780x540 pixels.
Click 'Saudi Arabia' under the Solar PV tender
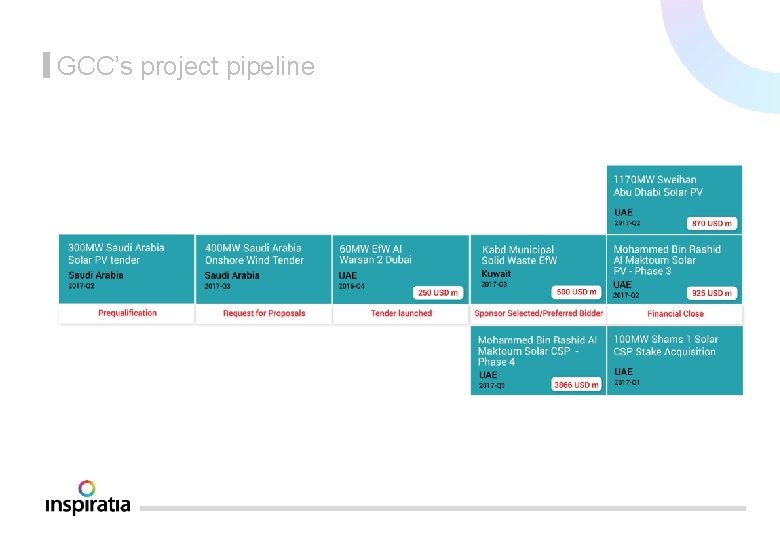pyautogui.click(x=96, y=275)
